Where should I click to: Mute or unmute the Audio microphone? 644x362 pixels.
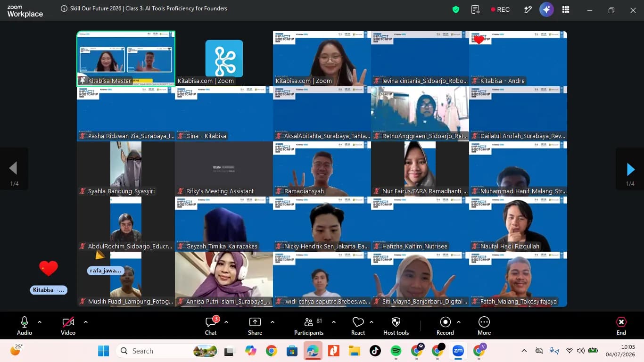tap(25, 326)
